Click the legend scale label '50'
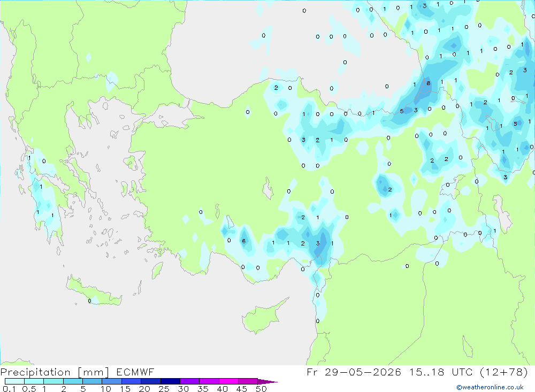 (x=261, y=389)
